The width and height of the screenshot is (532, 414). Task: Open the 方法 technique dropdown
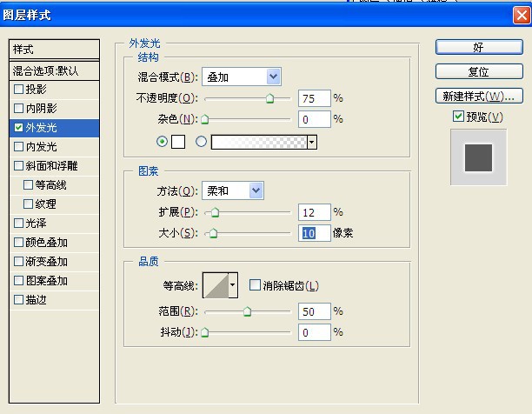click(x=232, y=190)
